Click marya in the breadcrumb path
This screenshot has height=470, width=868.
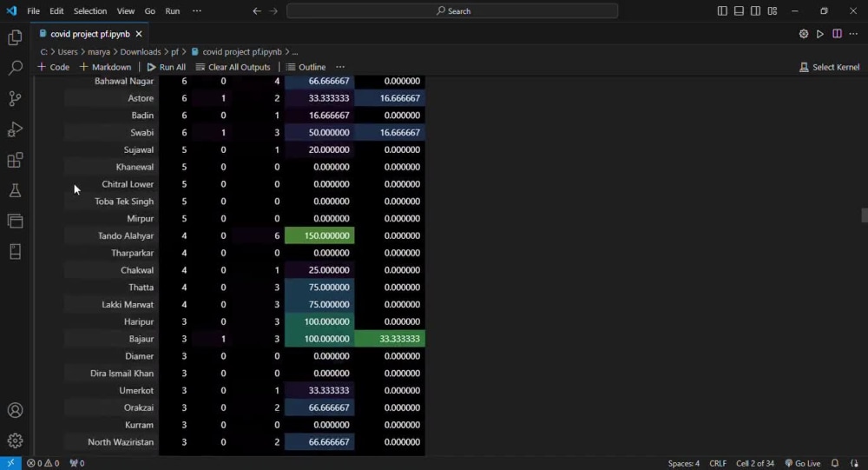(99, 51)
